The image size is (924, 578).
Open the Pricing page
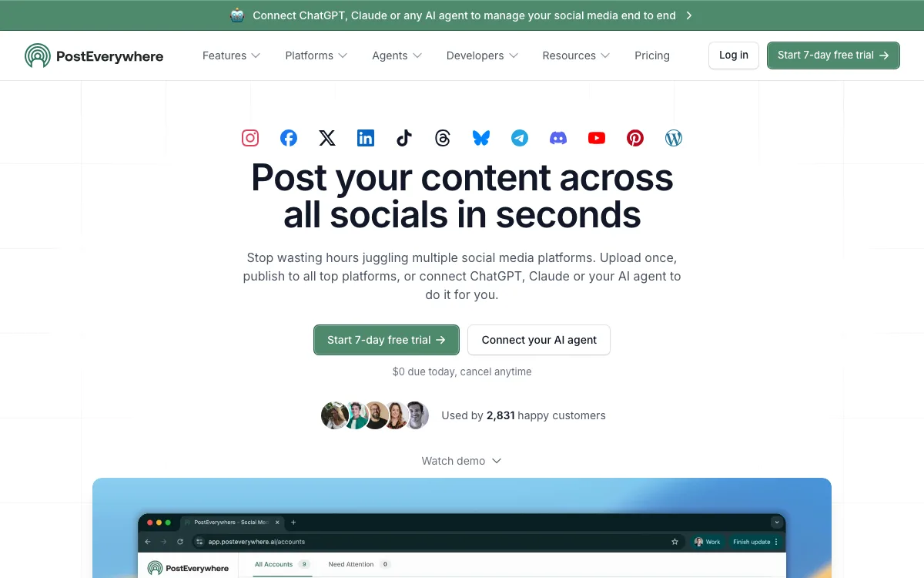[x=652, y=55]
